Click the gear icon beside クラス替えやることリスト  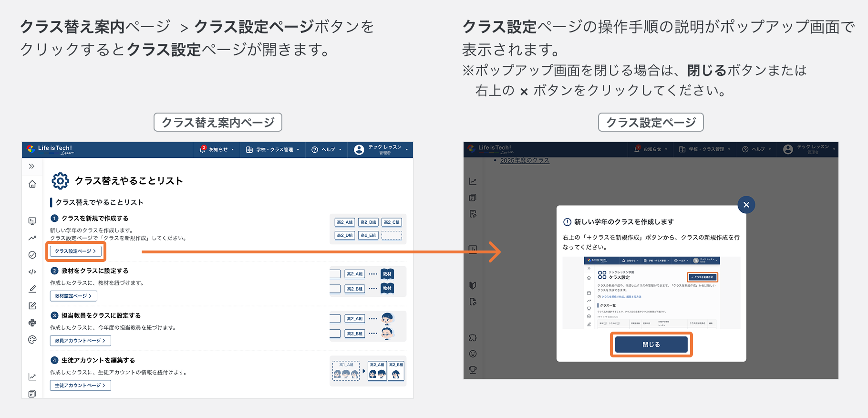(60, 181)
